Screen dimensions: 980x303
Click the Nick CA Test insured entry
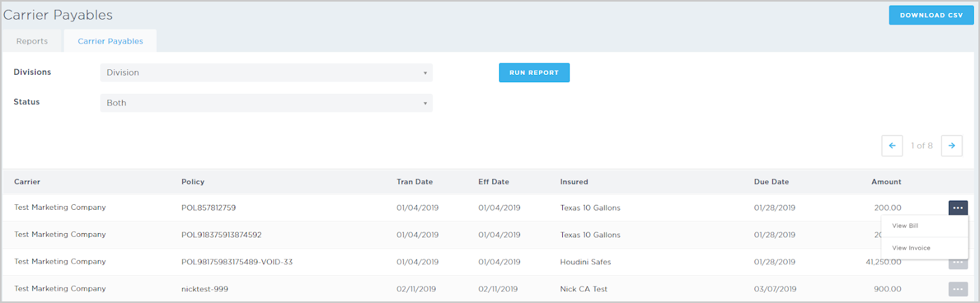(584, 289)
